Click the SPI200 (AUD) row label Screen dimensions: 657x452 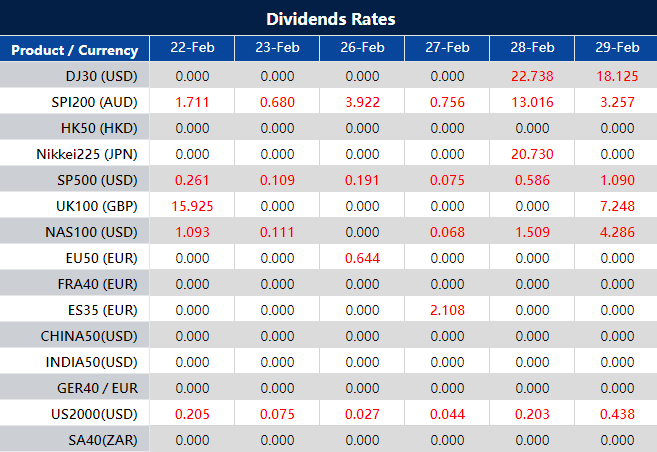94,102
